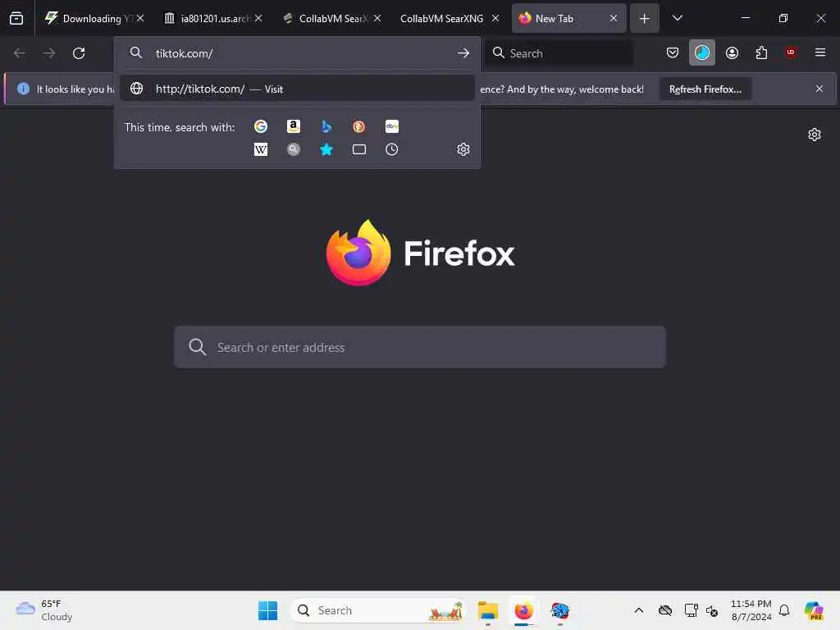Personalize new tab via gear icon
The height and width of the screenshot is (630, 840).
tap(815, 135)
